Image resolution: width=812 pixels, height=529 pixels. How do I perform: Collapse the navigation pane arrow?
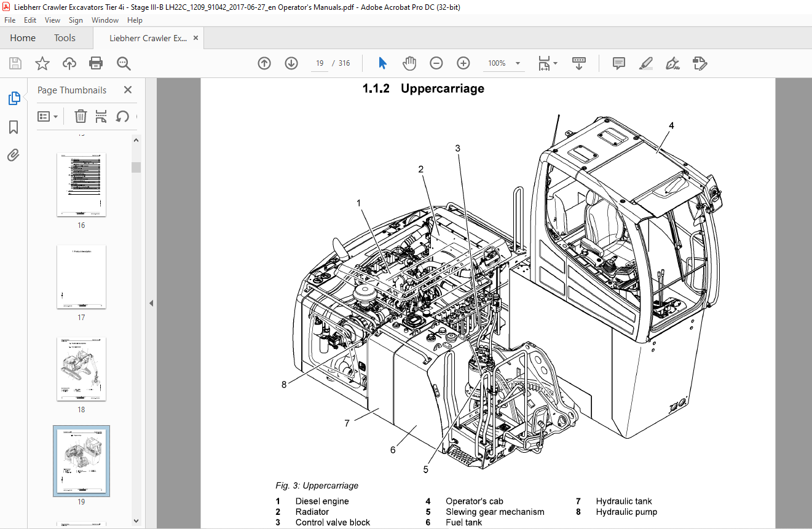151,303
